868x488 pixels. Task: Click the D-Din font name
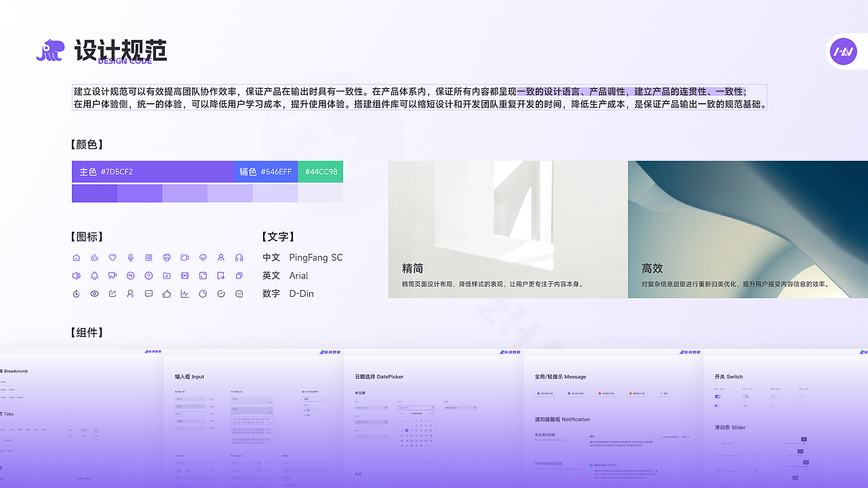pyautogui.click(x=301, y=293)
